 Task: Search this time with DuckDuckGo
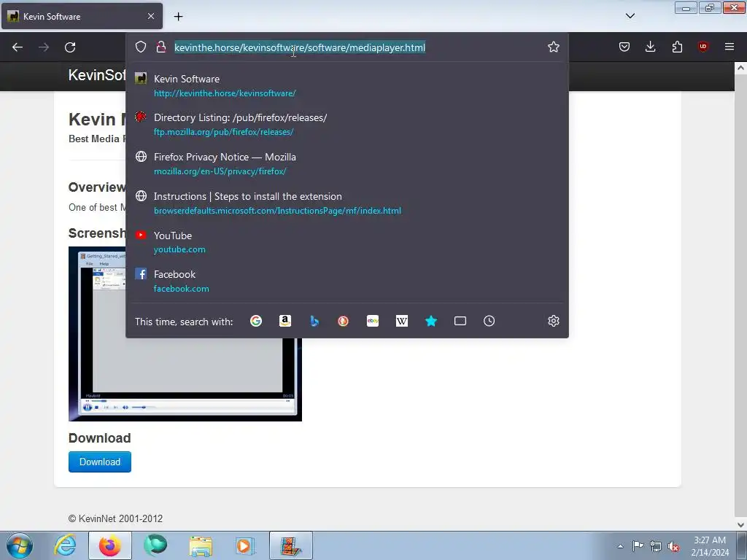click(343, 321)
